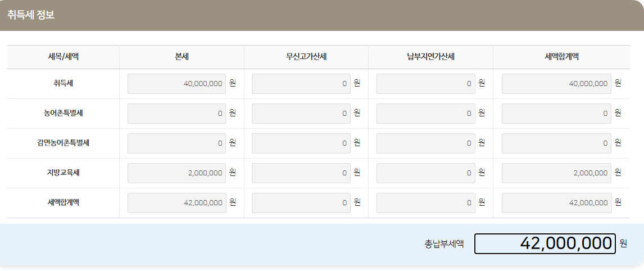
Task: Click the 취득세 정보 section title
Action: (31, 15)
